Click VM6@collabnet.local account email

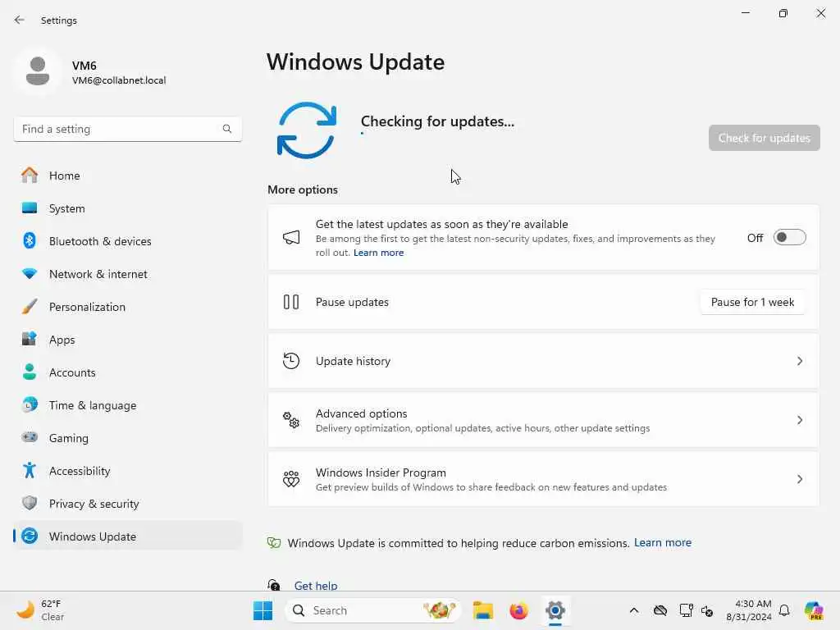coord(119,80)
